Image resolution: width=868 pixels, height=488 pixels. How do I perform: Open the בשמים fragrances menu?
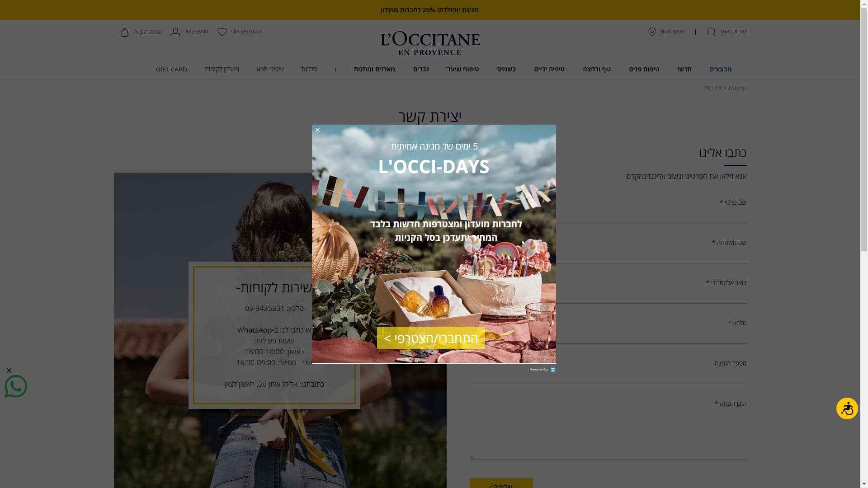tap(506, 69)
